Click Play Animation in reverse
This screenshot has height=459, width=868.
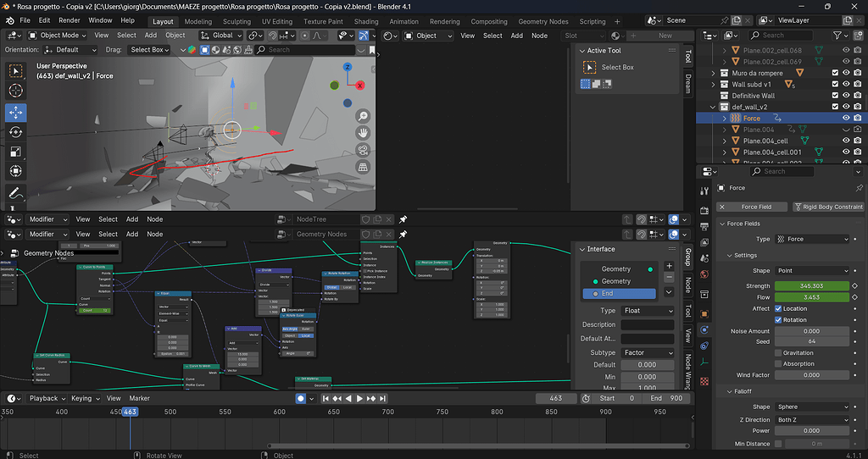pyautogui.click(x=348, y=398)
